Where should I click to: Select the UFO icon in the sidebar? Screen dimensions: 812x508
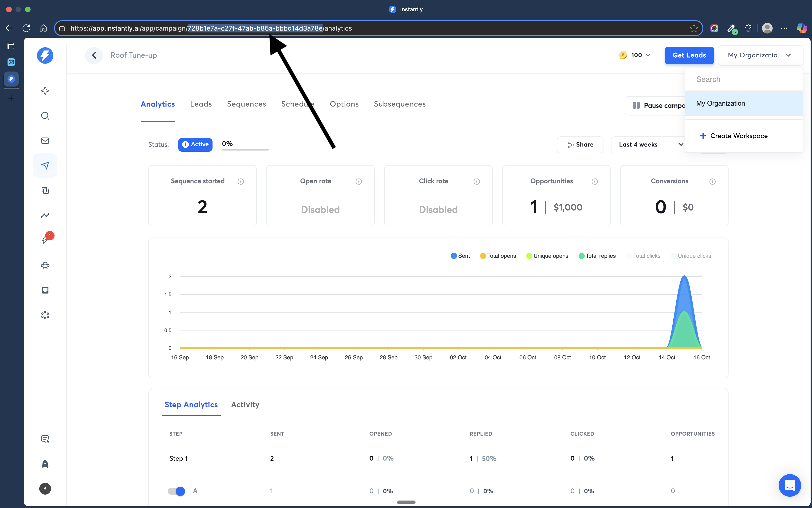pyautogui.click(x=45, y=265)
